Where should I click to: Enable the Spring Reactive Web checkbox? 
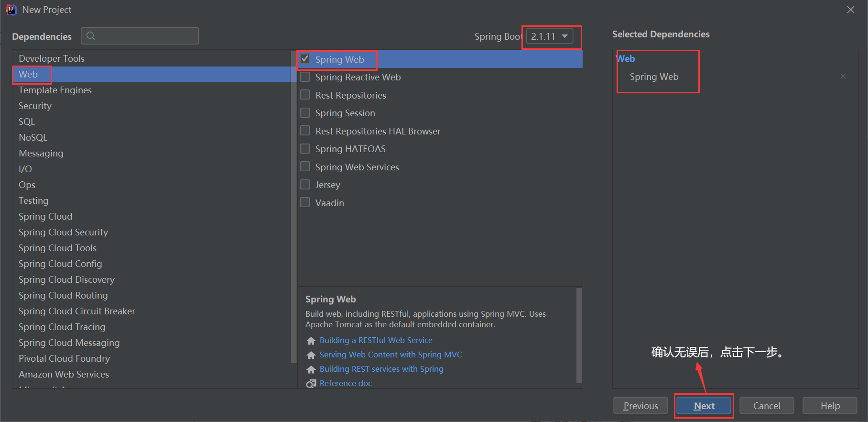point(305,77)
